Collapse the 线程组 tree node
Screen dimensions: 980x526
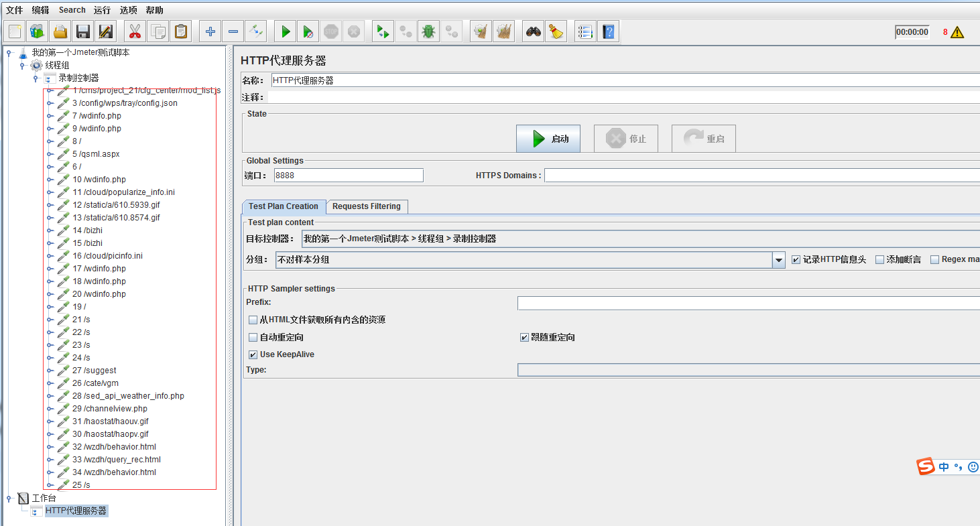coord(22,66)
